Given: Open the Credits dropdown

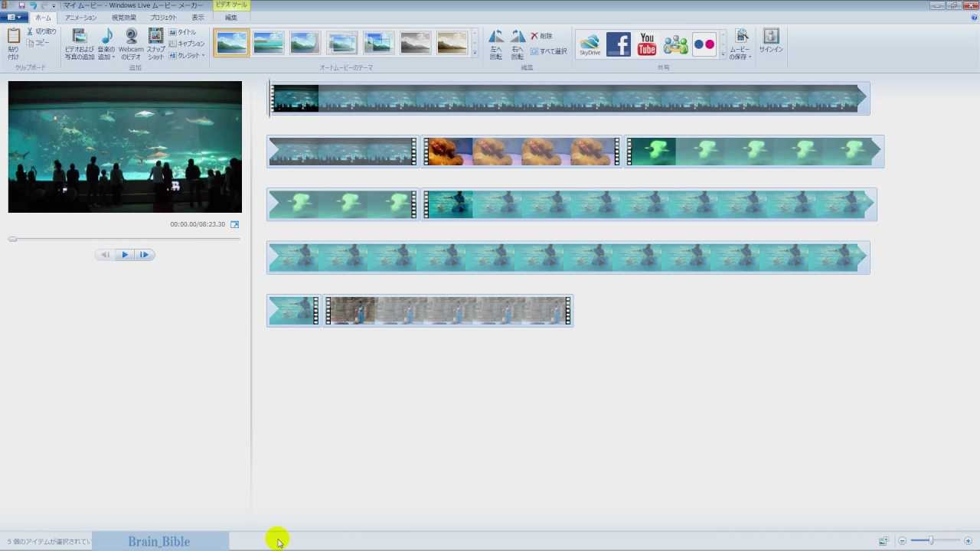Looking at the screenshot, I should [x=187, y=55].
